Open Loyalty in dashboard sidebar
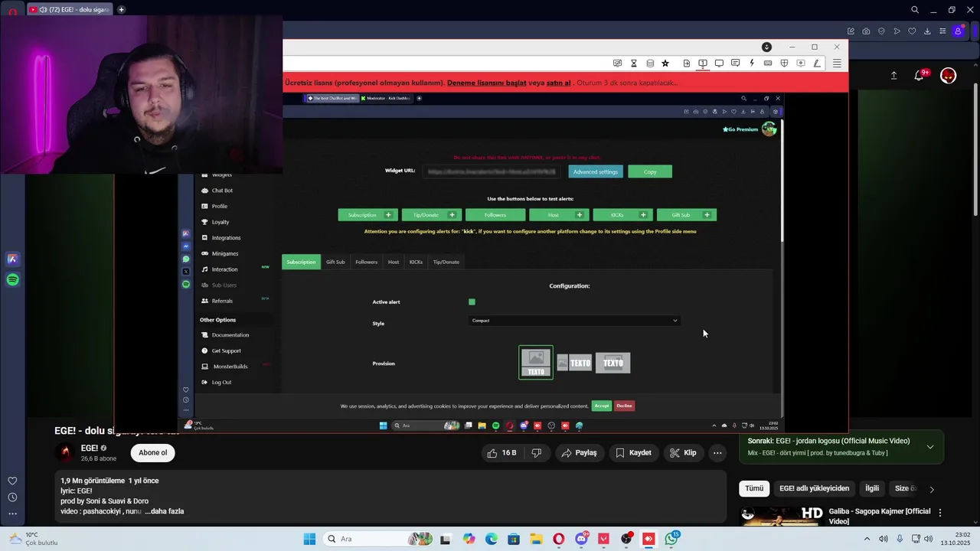Image resolution: width=980 pixels, height=551 pixels. pyautogui.click(x=220, y=222)
